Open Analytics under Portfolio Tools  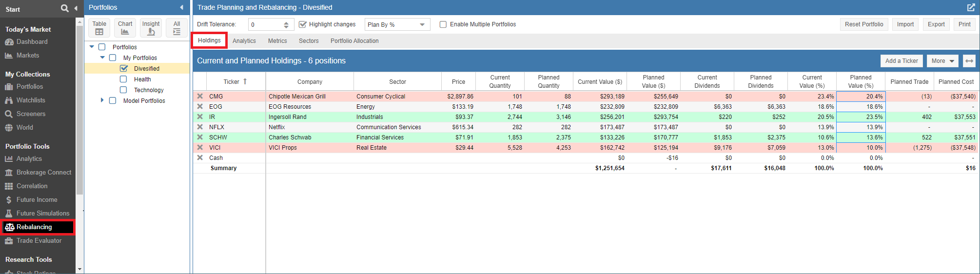pos(29,159)
